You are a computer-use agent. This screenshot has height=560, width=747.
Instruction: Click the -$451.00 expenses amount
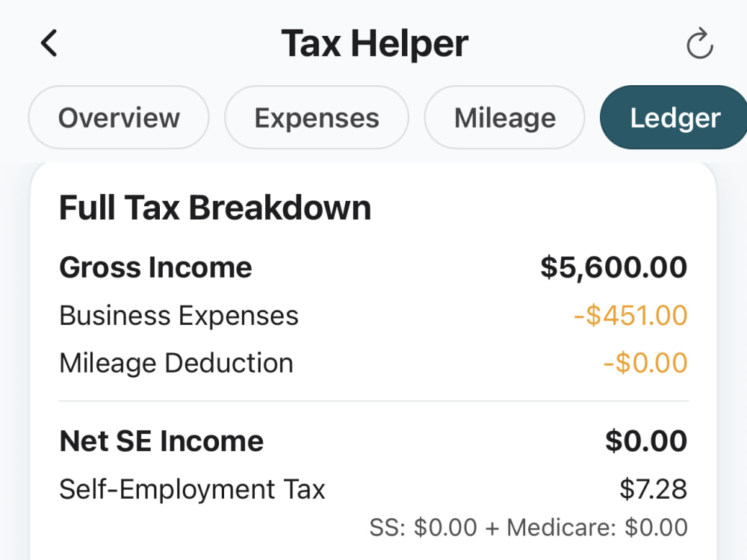(630, 315)
